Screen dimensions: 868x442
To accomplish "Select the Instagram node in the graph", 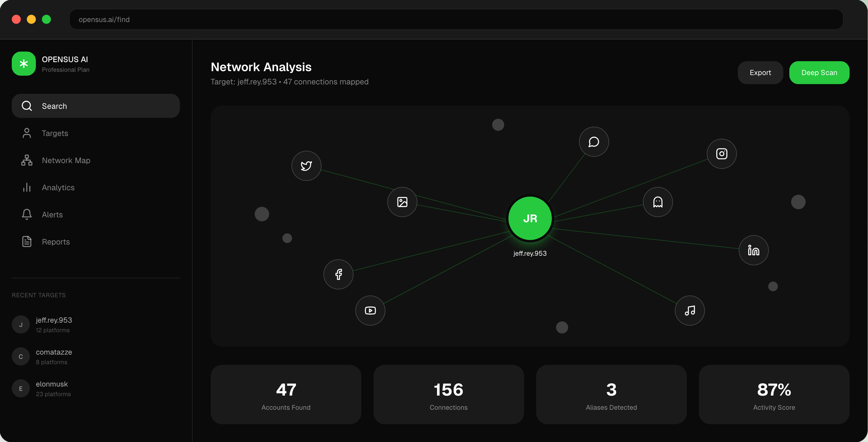I will point(722,154).
